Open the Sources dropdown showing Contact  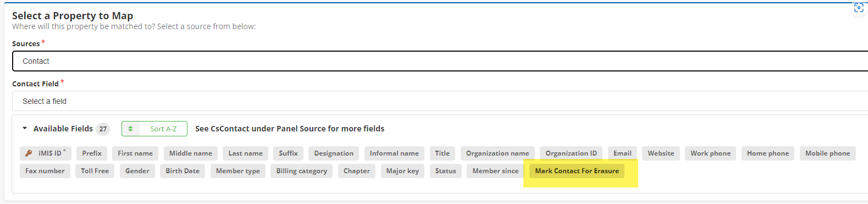440,61
